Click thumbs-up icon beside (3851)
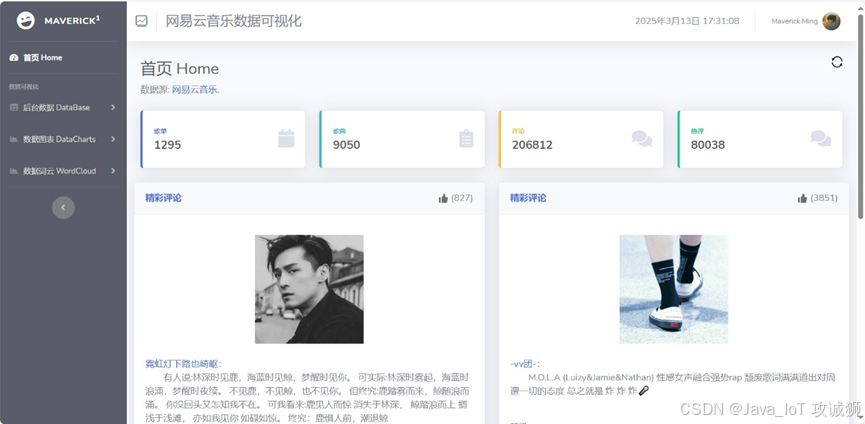Screen dimensions: 865x424 802,198
